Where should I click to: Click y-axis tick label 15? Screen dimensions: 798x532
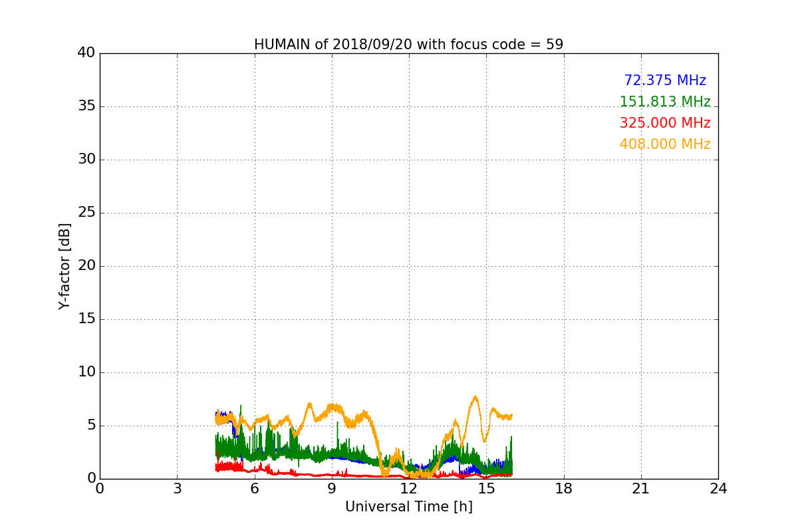coord(86,319)
